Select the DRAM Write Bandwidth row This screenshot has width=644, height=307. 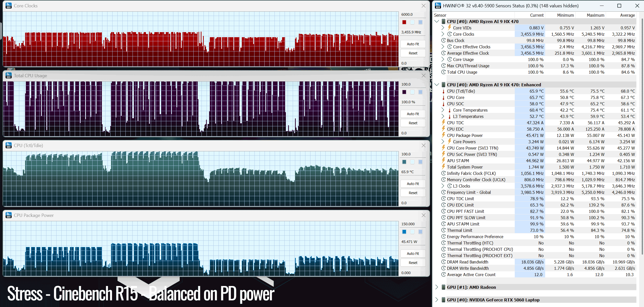point(535,268)
